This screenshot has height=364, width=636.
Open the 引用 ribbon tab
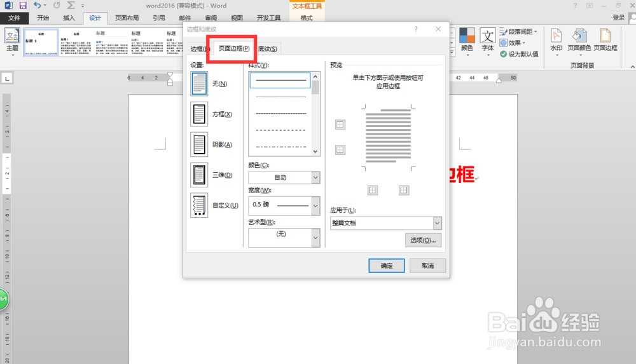click(158, 18)
